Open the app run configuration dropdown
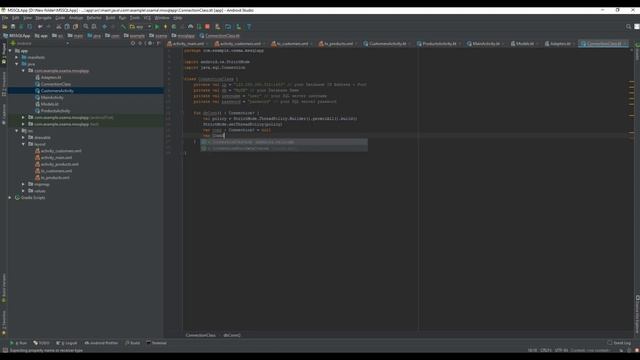 [140, 27]
